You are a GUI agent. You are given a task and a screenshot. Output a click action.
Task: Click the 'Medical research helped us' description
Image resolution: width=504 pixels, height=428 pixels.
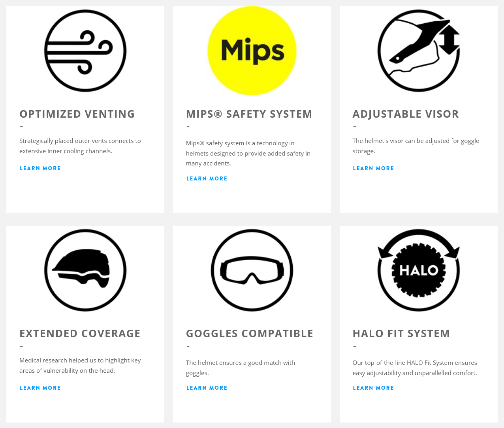[x=80, y=365]
